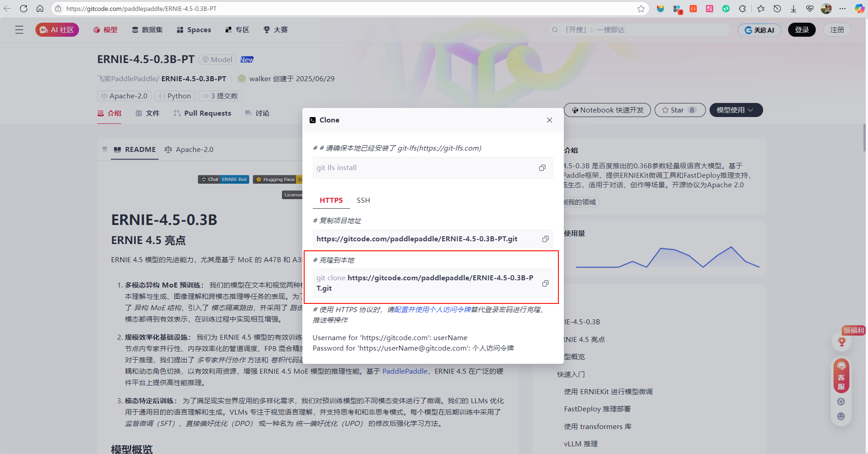Click the Hugging Face badge
Viewport: 868px width, 454px height.
coord(277,180)
